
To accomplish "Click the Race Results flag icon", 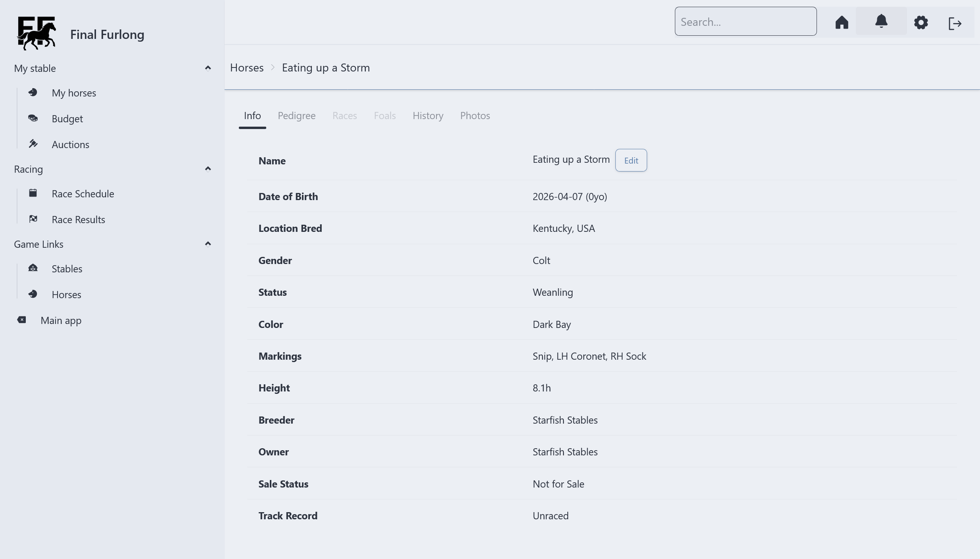I will (33, 219).
